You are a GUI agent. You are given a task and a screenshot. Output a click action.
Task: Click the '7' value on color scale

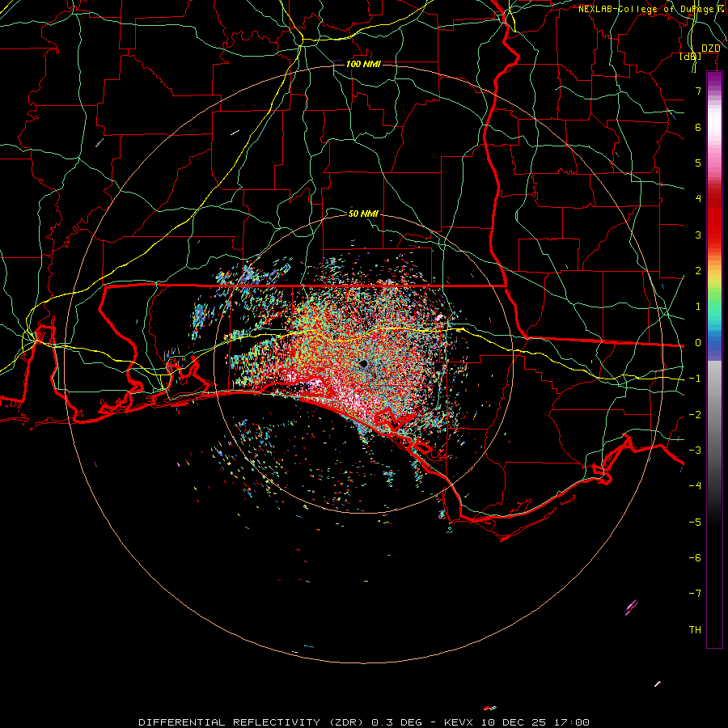click(698, 91)
